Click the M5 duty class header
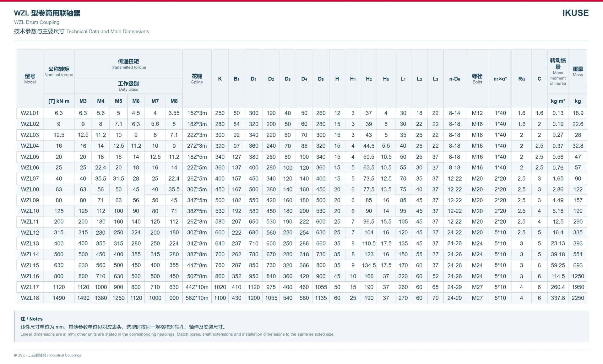This screenshot has height=364, width=603. tap(118, 101)
